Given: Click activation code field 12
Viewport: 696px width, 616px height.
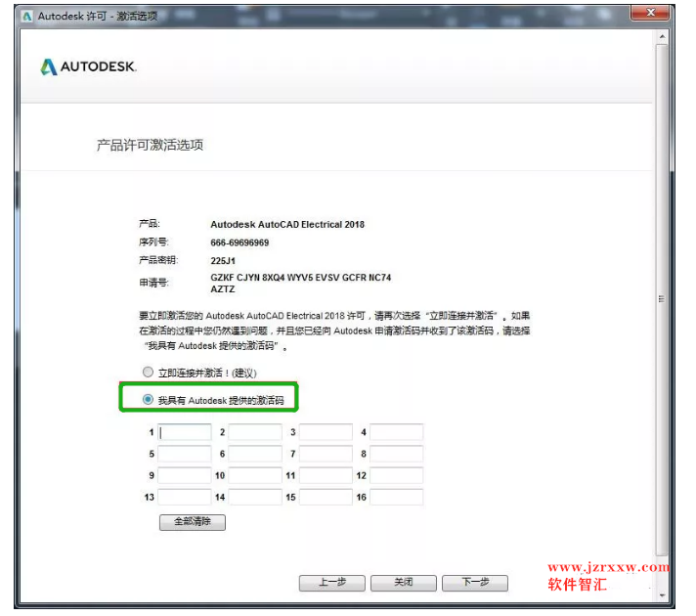Looking at the screenshot, I should click(x=396, y=475).
